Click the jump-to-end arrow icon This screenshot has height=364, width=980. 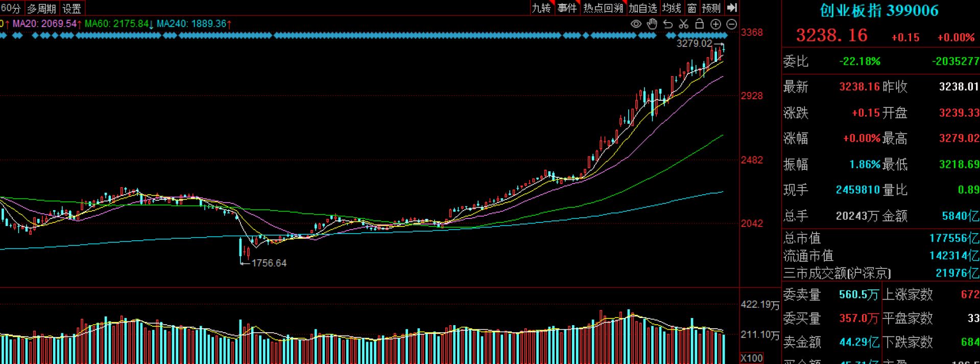pos(732,8)
